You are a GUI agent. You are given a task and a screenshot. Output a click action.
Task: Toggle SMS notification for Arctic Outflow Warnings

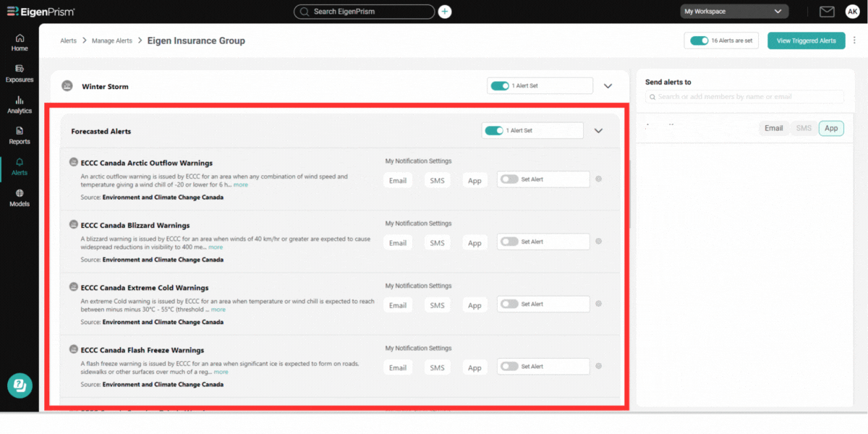pyautogui.click(x=437, y=180)
